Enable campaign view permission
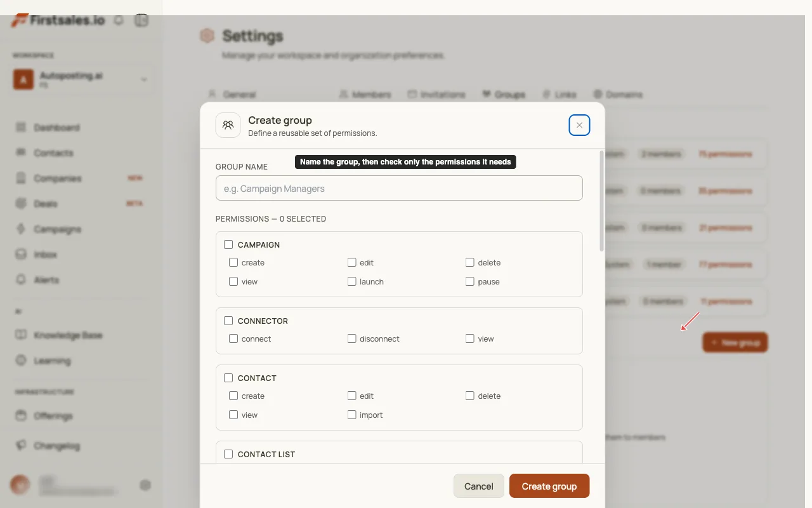812x508 pixels. [233, 281]
